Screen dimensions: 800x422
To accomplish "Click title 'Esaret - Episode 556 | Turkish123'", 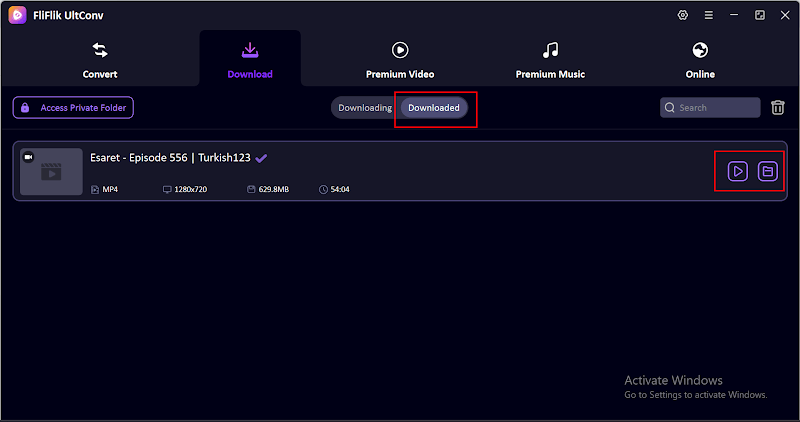I will click(170, 158).
